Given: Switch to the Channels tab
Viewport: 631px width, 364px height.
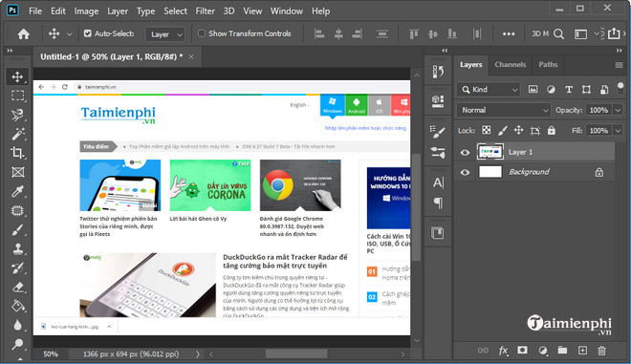Looking at the screenshot, I should coord(510,65).
